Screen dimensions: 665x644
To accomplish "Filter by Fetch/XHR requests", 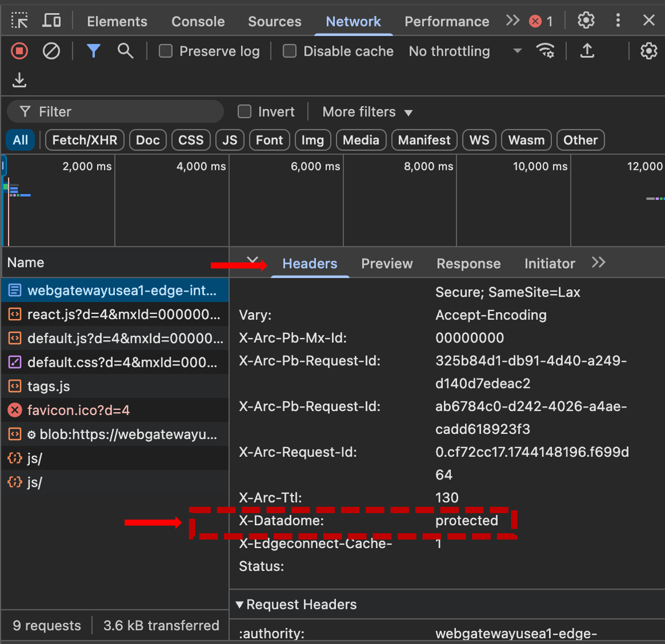I will [x=85, y=140].
